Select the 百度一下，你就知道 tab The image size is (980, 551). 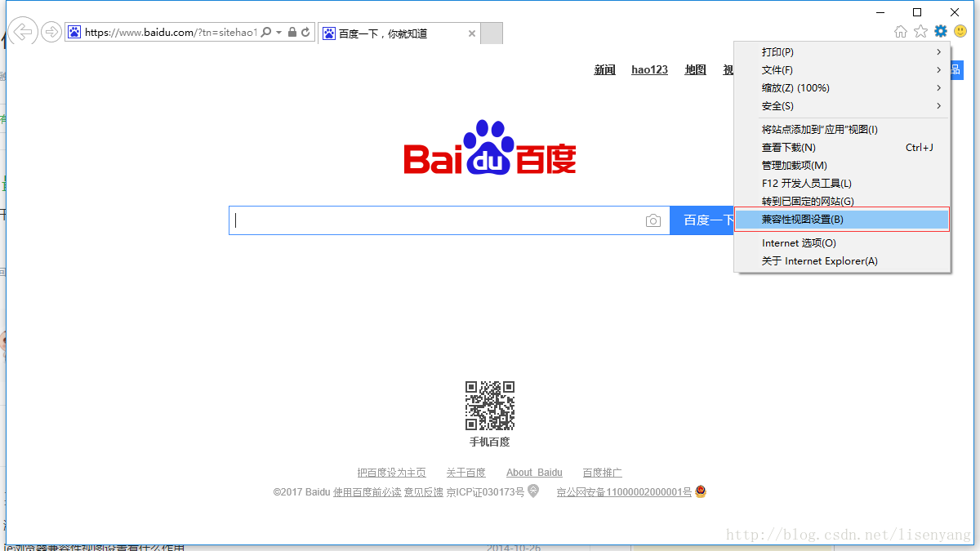pyautogui.click(x=399, y=33)
